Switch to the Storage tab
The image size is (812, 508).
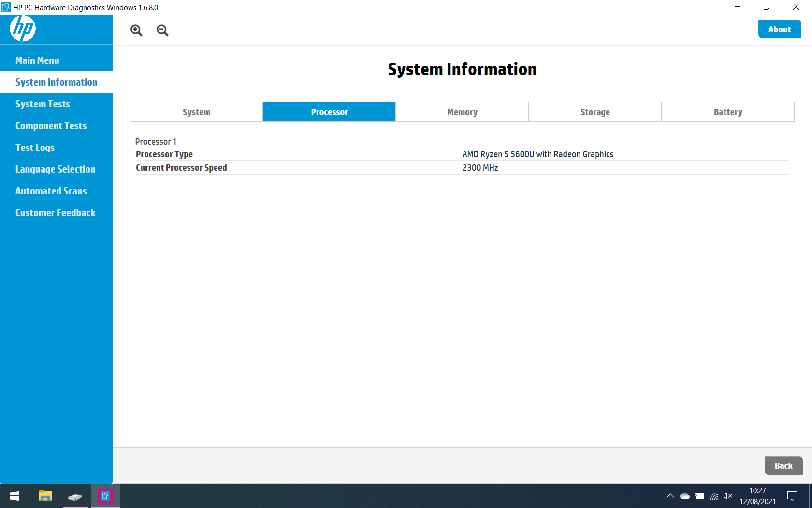tap(595, 112)
